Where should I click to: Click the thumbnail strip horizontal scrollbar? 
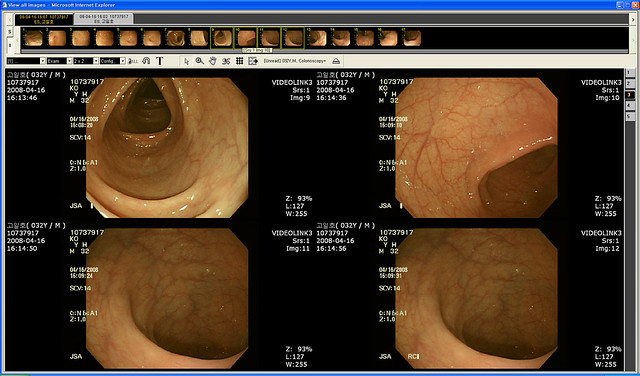(324, 51)
